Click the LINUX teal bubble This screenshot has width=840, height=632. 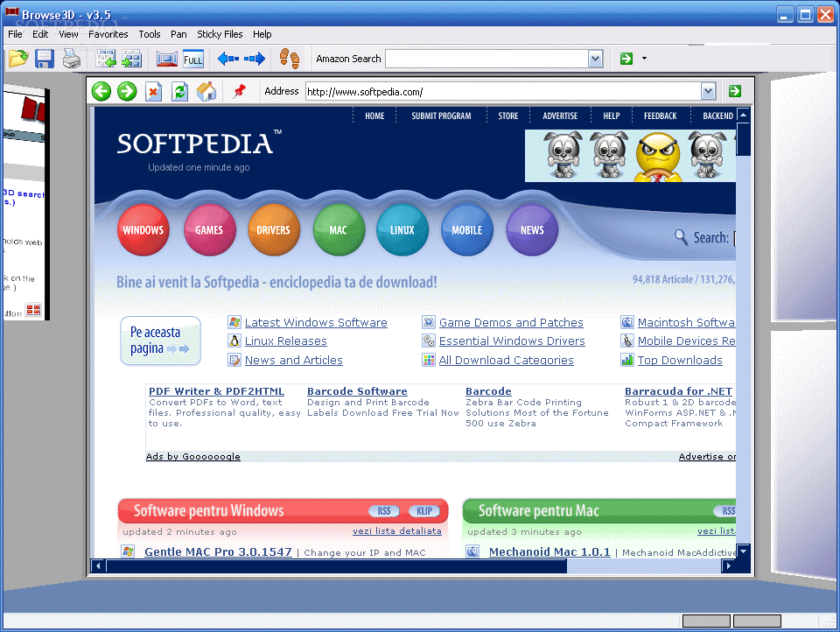(x=402, y=230)
